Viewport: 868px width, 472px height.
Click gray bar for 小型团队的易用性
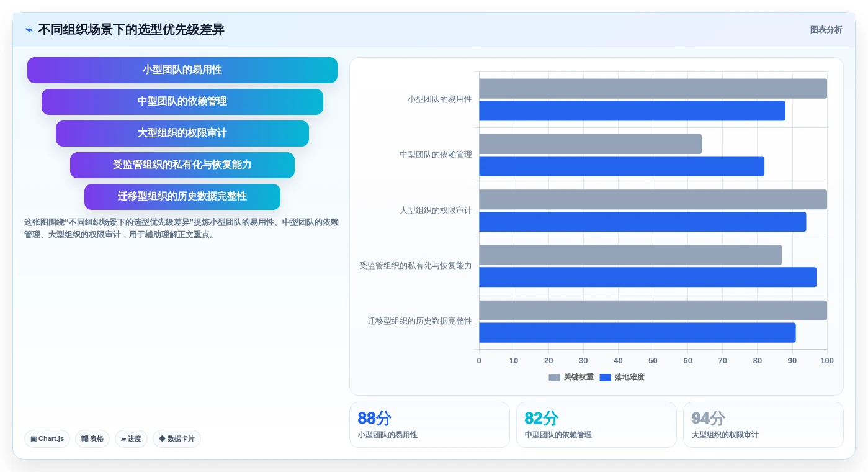point(653,89)
